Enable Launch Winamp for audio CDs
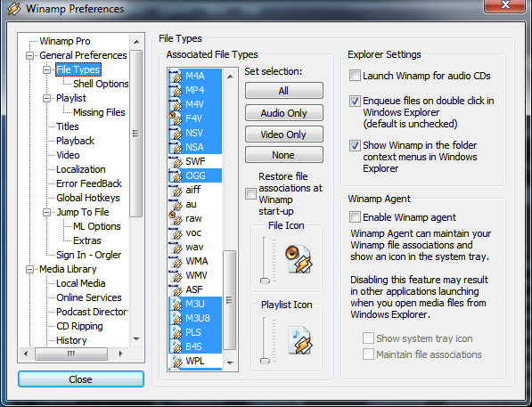The image size is (532, 407). 355,76
